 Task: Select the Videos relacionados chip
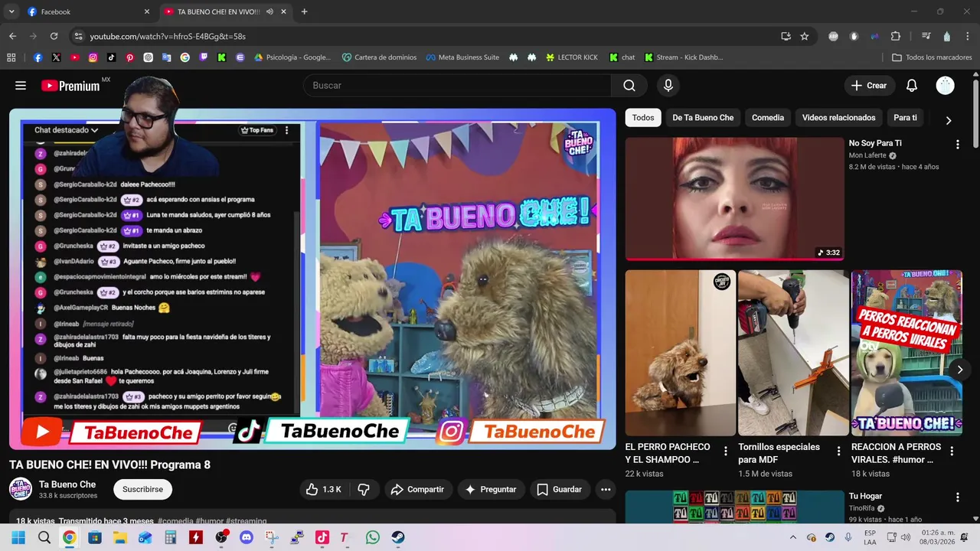coord(838,118)
